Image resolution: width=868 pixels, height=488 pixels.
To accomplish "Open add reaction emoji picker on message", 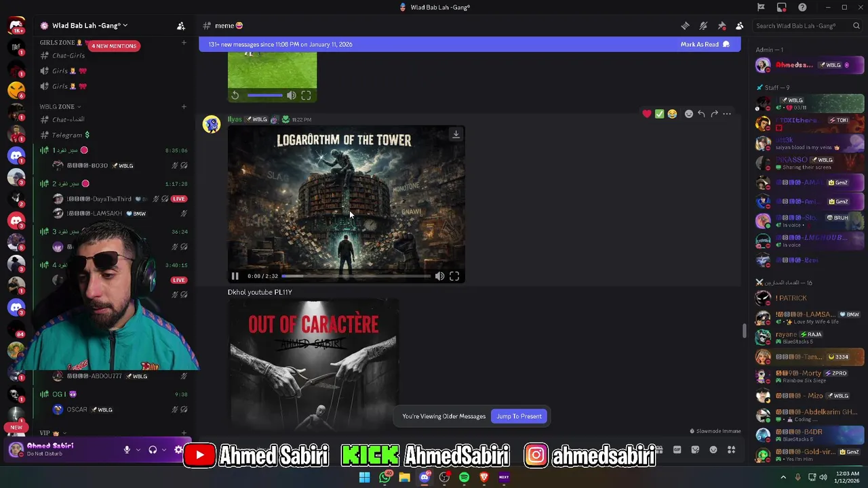I will coord(688,114).
